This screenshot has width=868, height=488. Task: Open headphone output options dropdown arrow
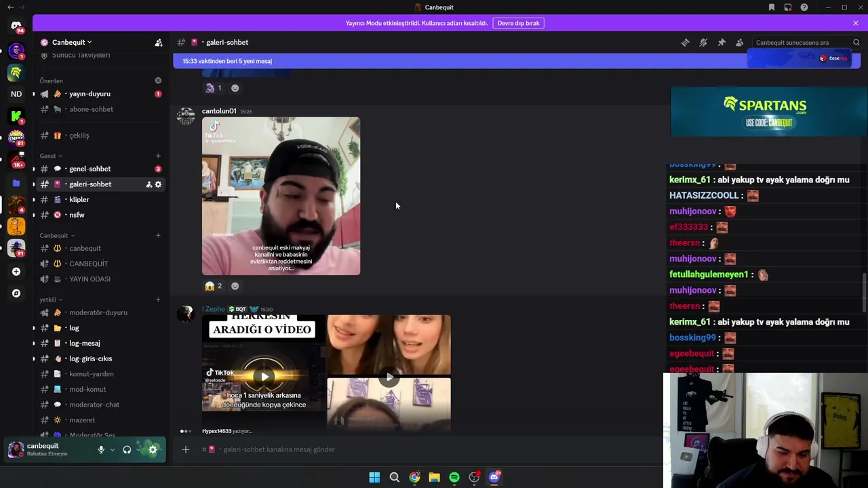(138, 449)
